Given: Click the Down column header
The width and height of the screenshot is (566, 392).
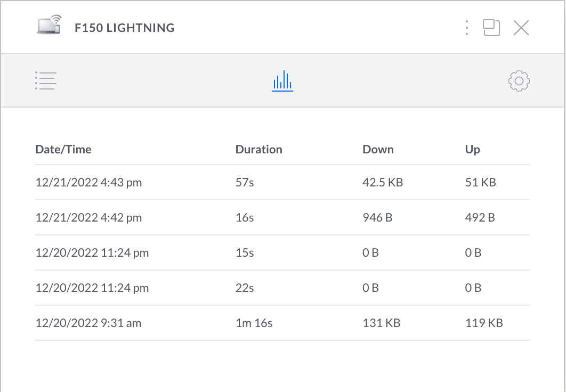Looking at the screenshot, I should pos(378,150).
